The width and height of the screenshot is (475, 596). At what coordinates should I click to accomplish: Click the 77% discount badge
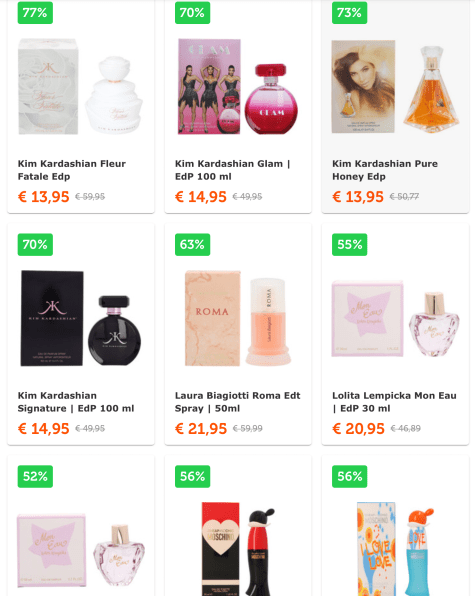pyautogui.click(x=35, y=13)
